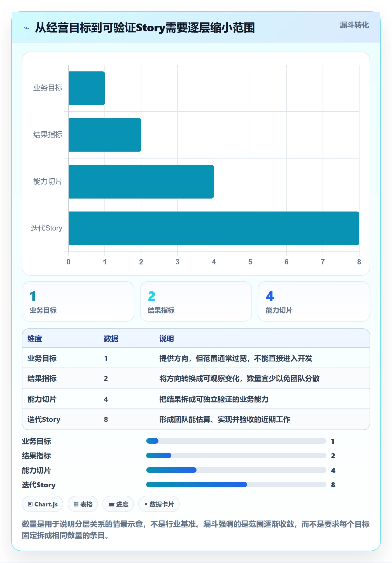Image resolution: width=392 pixels, height=563 pixels.
Task: Click the 说明 column header
Action: pyautogui.click(x=167, y=339)
